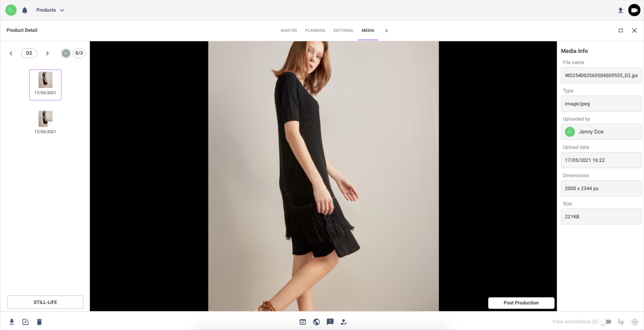Click the user-approval icon in bottom toolbar
The width and height of the screenshot is (644, 330).
coord(344,322)
